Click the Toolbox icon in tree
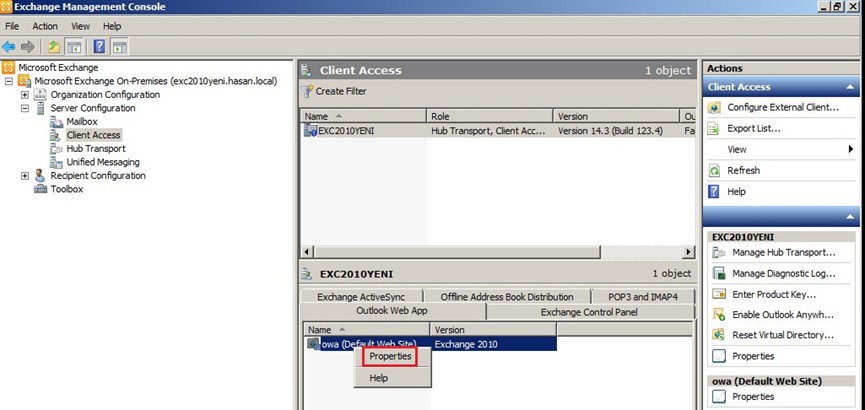Screen dimensions: 865x410 click(40, 189)
